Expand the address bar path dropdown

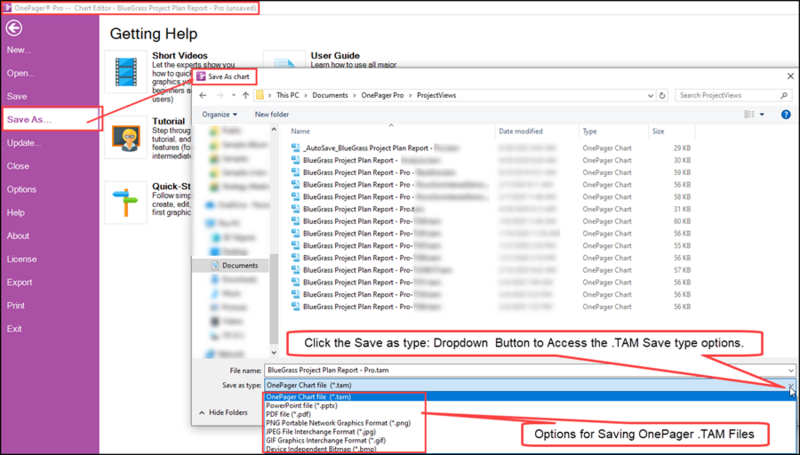pos(651,95)
